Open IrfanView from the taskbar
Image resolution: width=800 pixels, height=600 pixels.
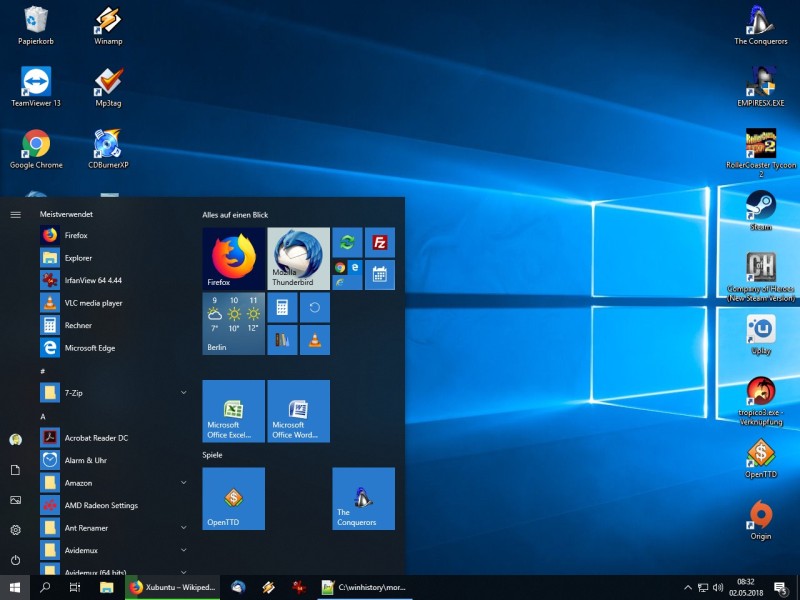298,587
